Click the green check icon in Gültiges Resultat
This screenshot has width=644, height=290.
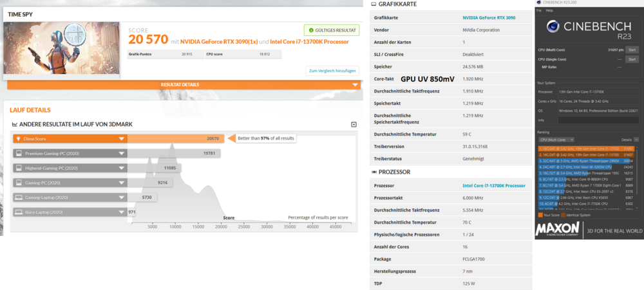(x=311, y=30)
